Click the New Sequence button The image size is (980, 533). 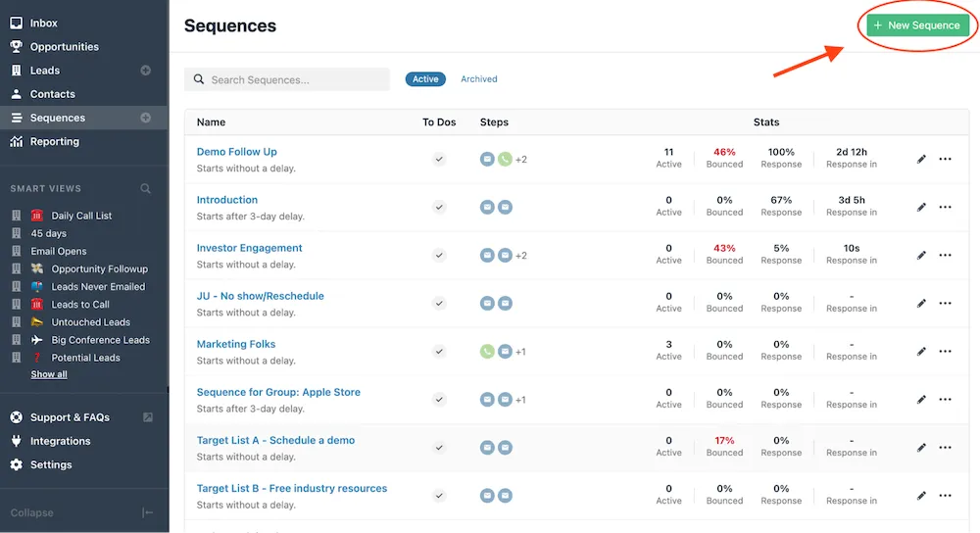coord(915,25)
